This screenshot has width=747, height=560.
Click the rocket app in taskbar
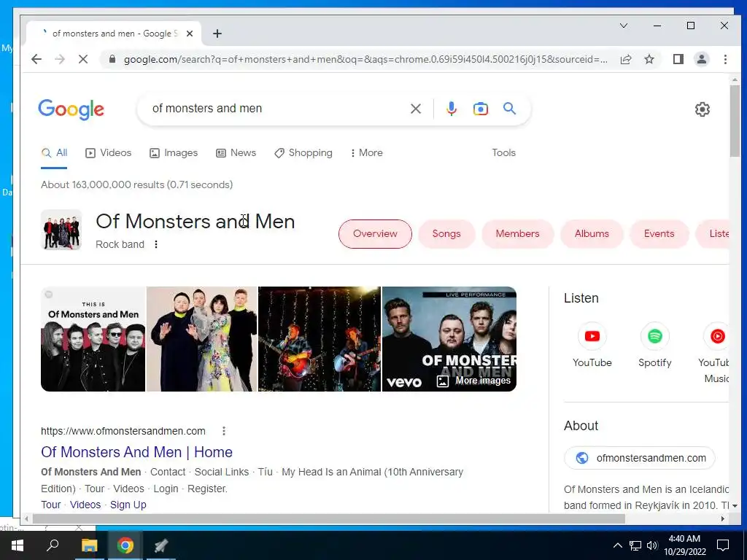161,545
